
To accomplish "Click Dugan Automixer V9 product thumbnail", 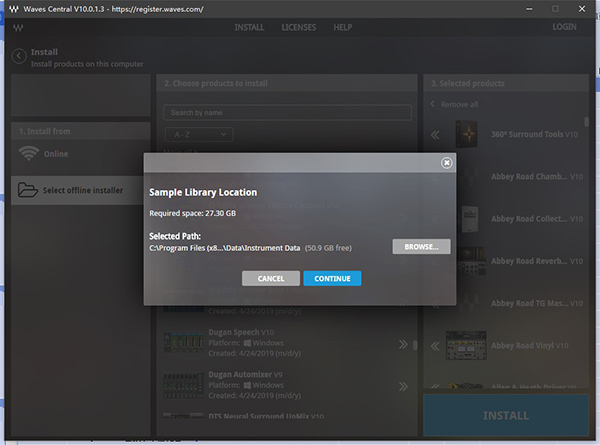I will point(184,385).
